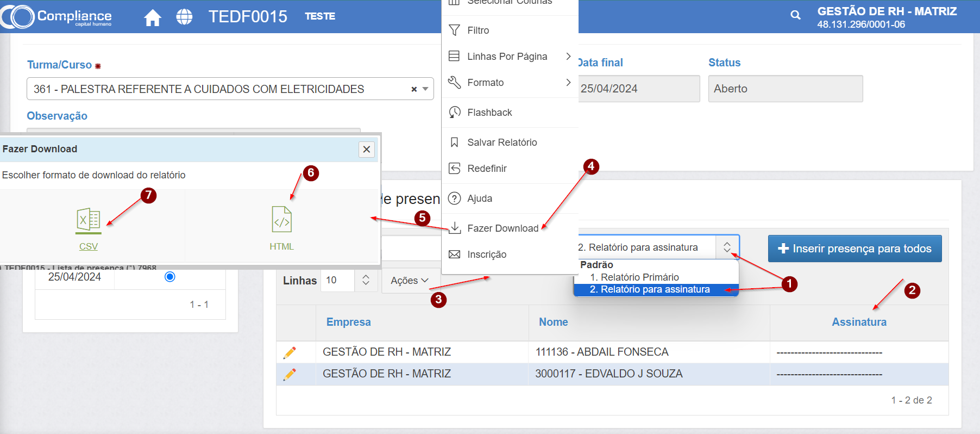This screenshot has height=434, width=980.
Task: Sort by Assinatura column header
Action: [x=859, y=322]
